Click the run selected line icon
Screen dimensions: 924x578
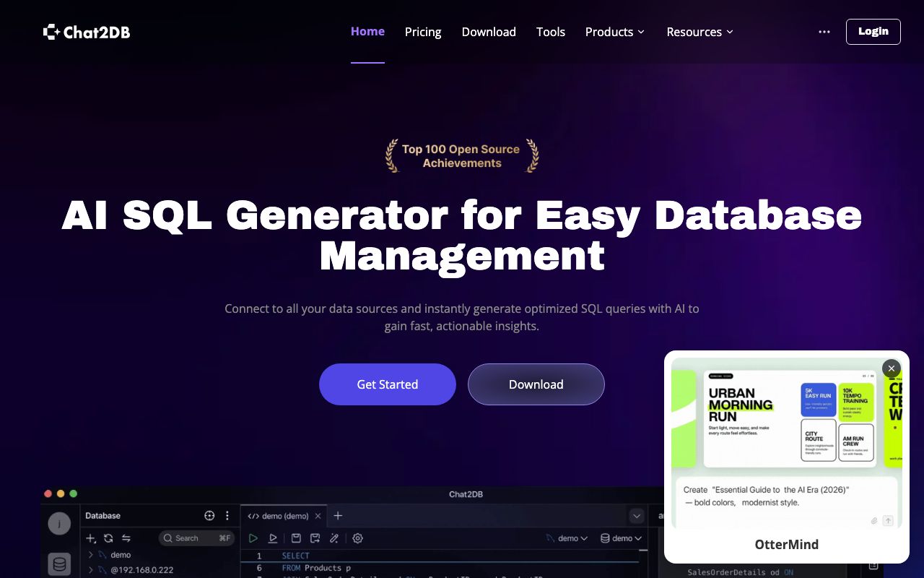tap(273, 538)
